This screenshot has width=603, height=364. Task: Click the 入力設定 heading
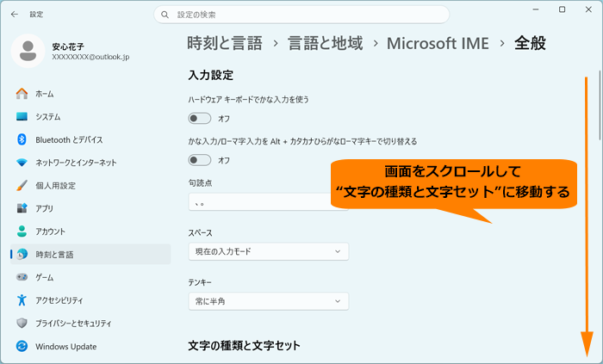(x=211, y=75)
